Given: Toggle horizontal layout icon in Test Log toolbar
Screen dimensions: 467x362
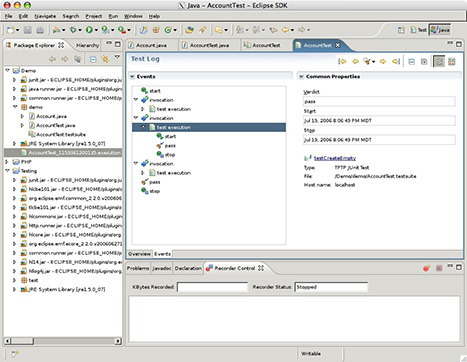Looking at the screenshot, I should click(x=439, y=62).
